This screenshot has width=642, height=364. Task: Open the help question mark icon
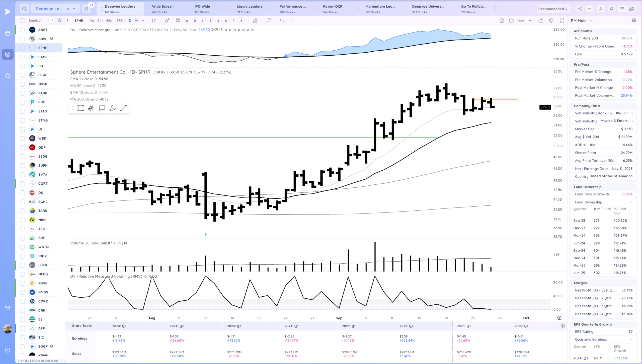click(8, 350)
